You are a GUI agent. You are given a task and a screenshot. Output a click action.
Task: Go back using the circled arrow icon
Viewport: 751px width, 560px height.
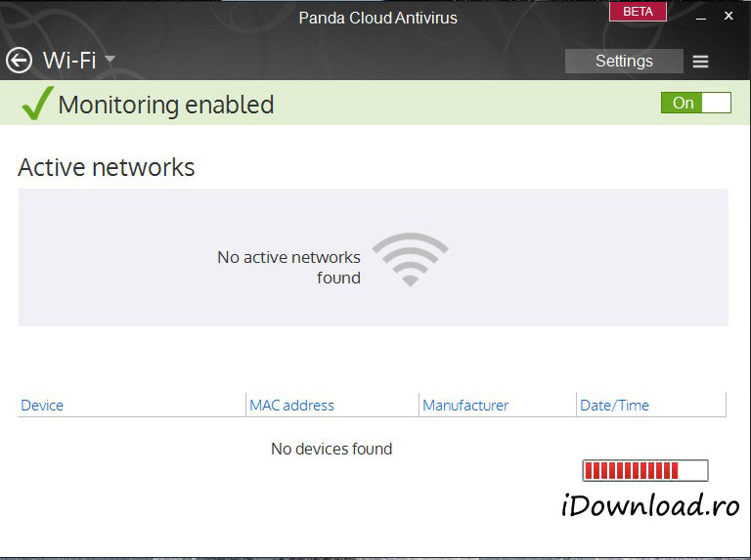19,61
